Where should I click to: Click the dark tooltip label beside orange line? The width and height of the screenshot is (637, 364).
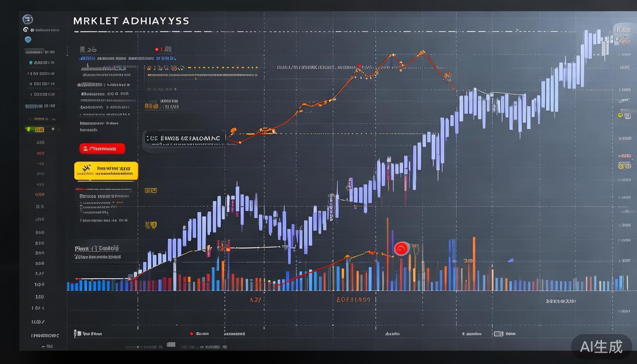point(184,138)
